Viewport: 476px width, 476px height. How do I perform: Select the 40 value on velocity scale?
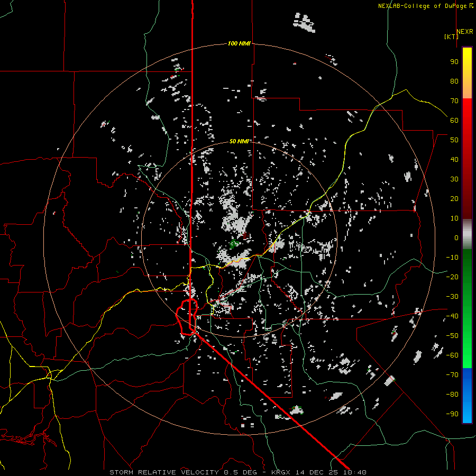coord(454,160)
